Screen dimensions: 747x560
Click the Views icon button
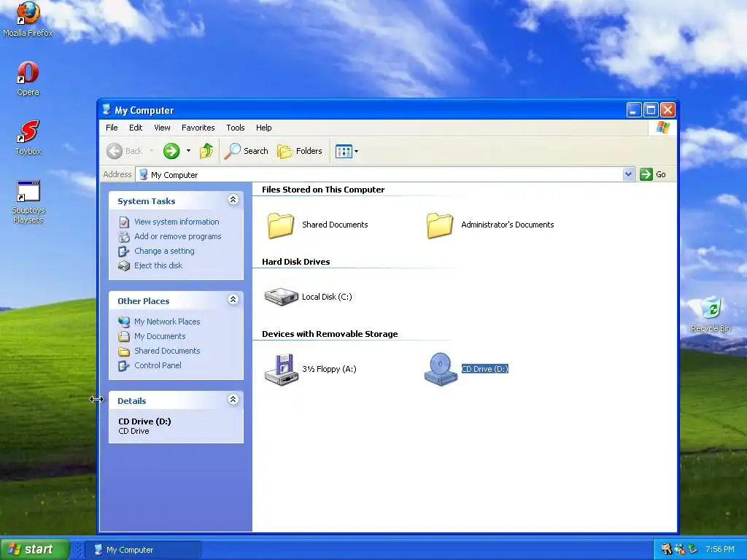click(x=344, y=151)
